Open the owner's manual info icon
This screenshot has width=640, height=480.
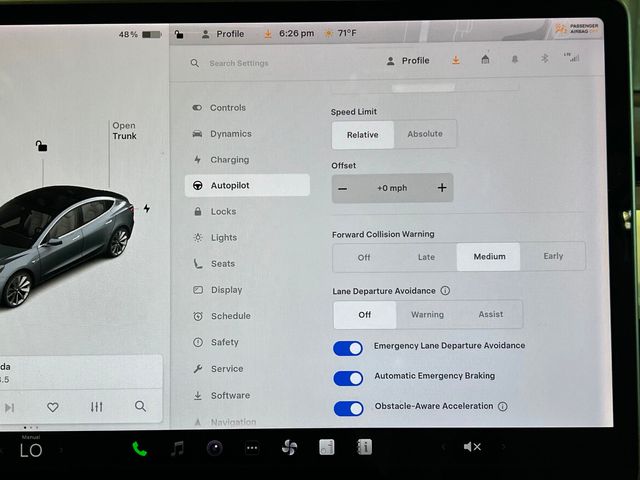tap(364, 447)
